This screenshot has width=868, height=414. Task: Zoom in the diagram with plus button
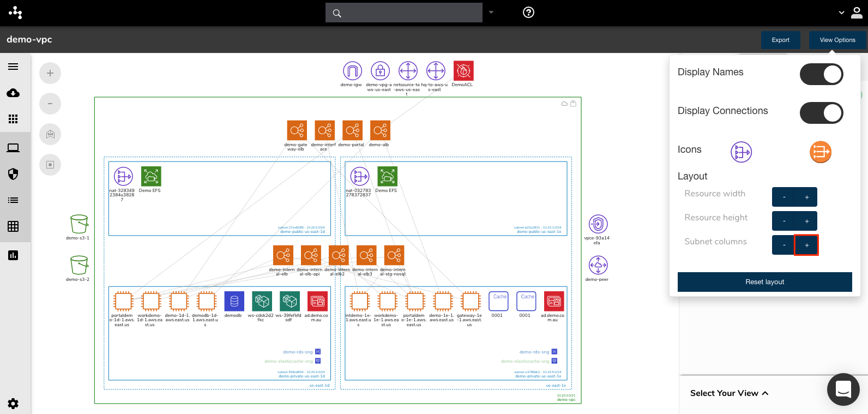[x=50, y=73]
